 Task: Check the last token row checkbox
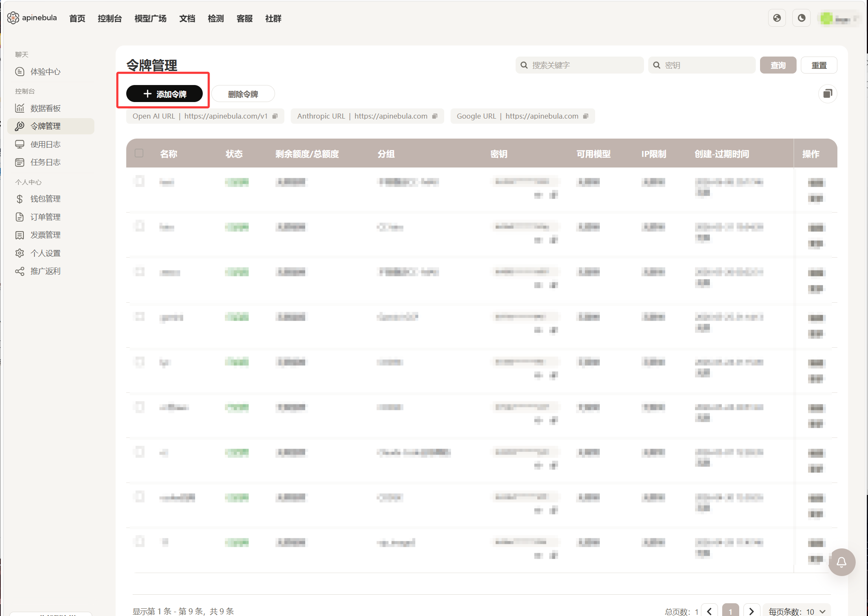click(x=139, y=542)
